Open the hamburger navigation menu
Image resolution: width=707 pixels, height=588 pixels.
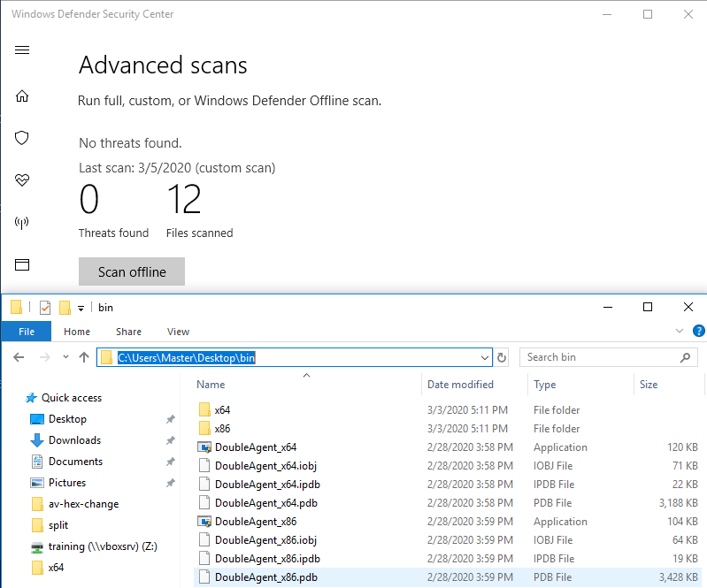click(22, 50)
